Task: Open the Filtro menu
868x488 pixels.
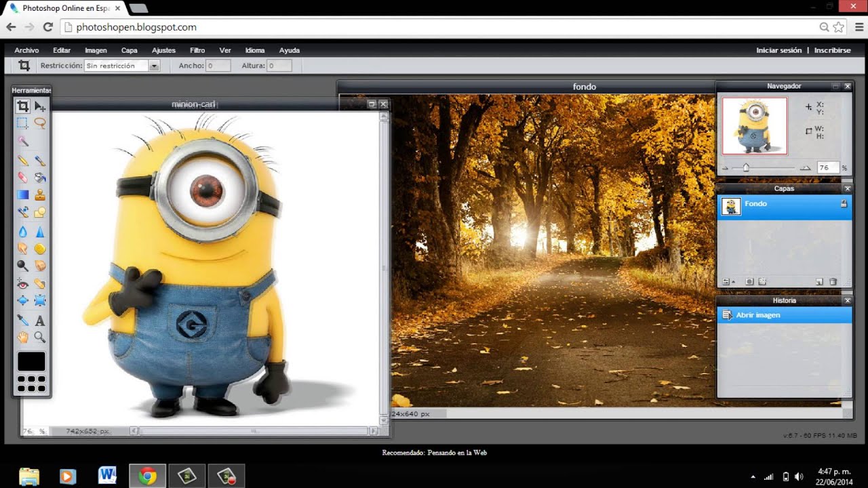Action: pyautogui.click(x=197, y=50)
